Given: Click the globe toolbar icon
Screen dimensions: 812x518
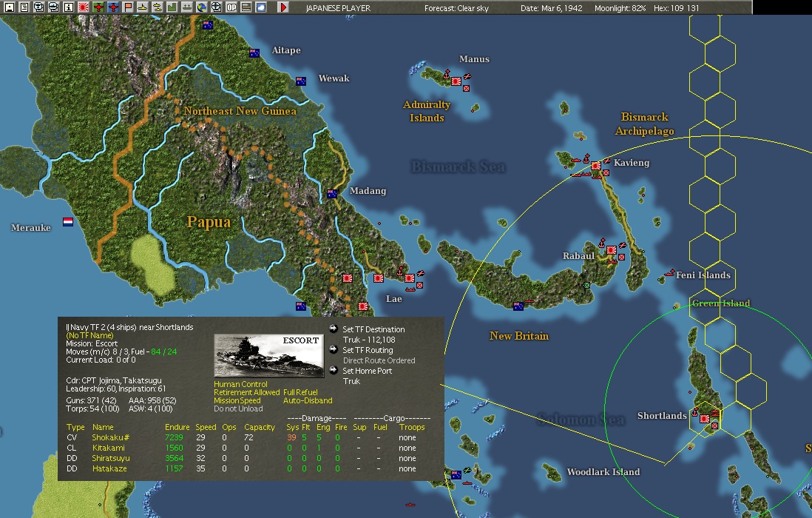Looking at the screenshot, I should pyautogui.click(x=202, y=7).
